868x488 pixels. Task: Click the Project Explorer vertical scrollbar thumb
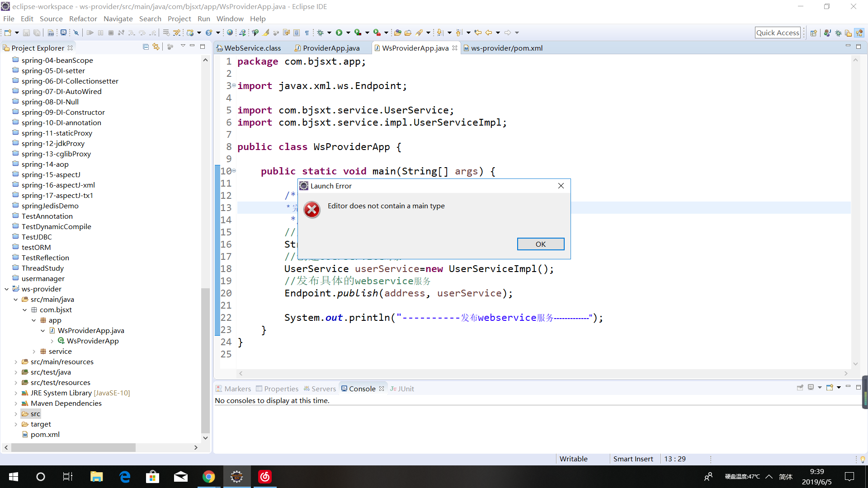(205, 361)
